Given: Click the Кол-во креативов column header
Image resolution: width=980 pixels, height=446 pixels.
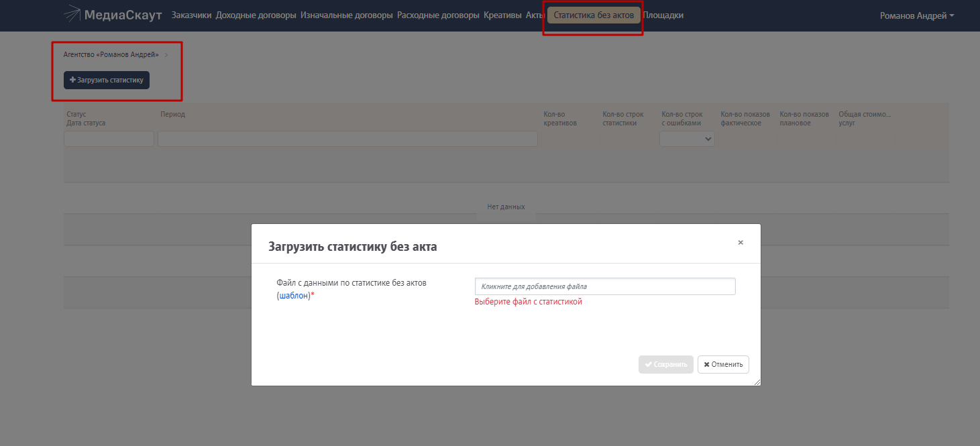Looking at the screenshot, I should pos(560,119).
